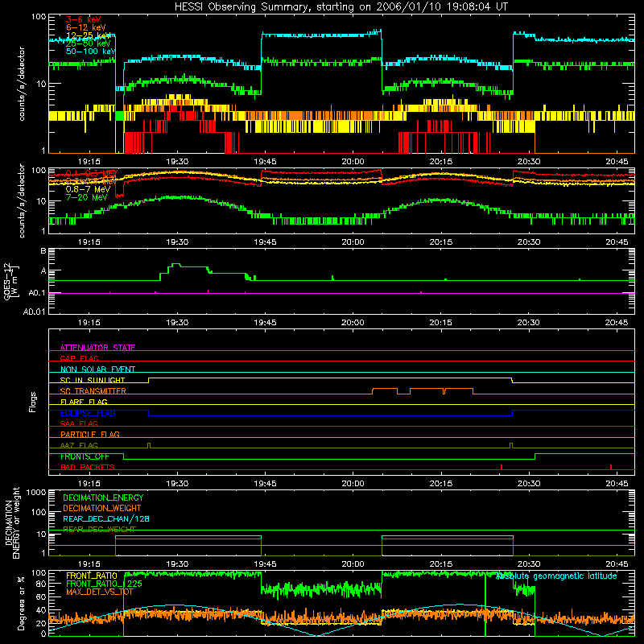Screen dimensions: 644x644
Task: Click the DECIMATION_WEIGHT legend label
Action: click(x=102, y=508)
